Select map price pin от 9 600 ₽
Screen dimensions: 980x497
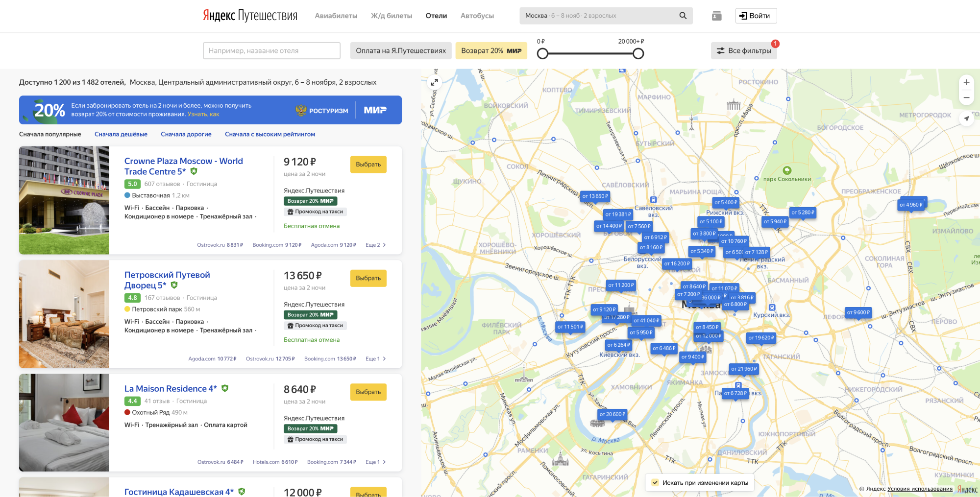click(x=858, y=312)
